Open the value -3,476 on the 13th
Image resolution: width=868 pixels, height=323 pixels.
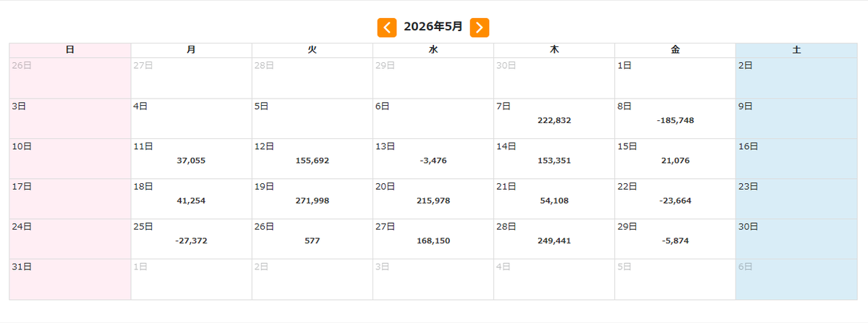433,160
